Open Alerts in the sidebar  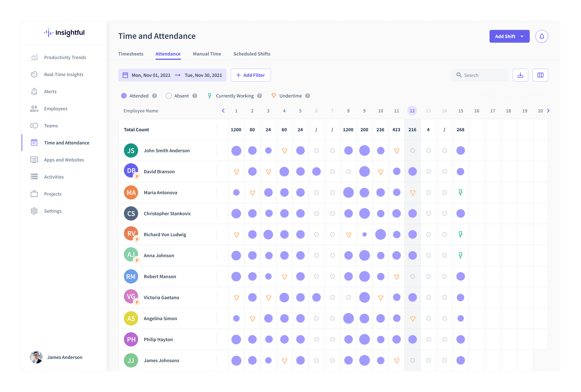pyautogui.click(x=50, y=92)
